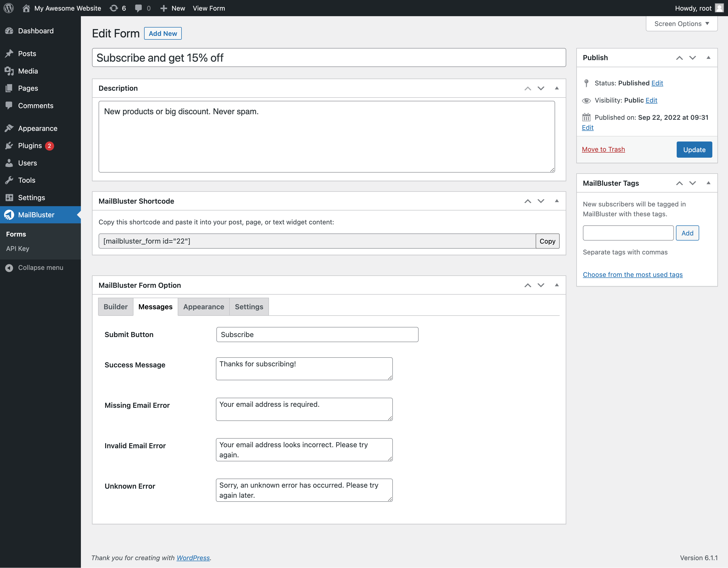Collapse the Publish panel
Image resolution: width=728 pixels, height=568 pixels.
[708, 58]
